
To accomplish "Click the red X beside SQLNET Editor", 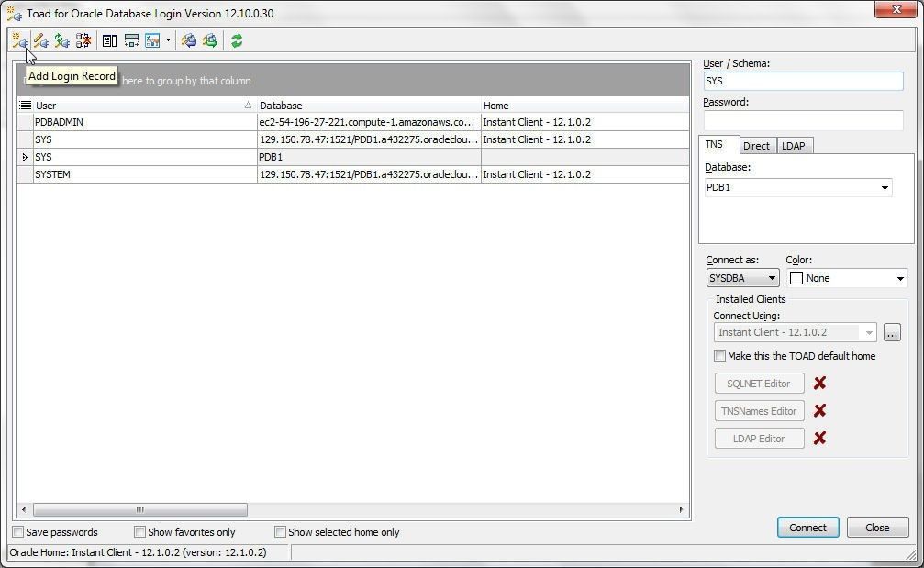I will tap(819, 383).
